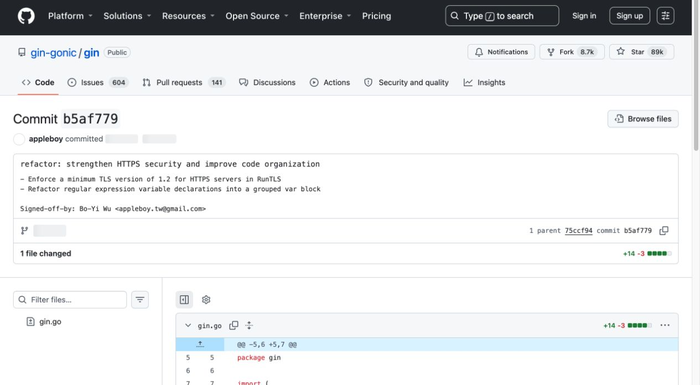Expand the Open Source menu
The image size is (700, 385).
(257, 16)
